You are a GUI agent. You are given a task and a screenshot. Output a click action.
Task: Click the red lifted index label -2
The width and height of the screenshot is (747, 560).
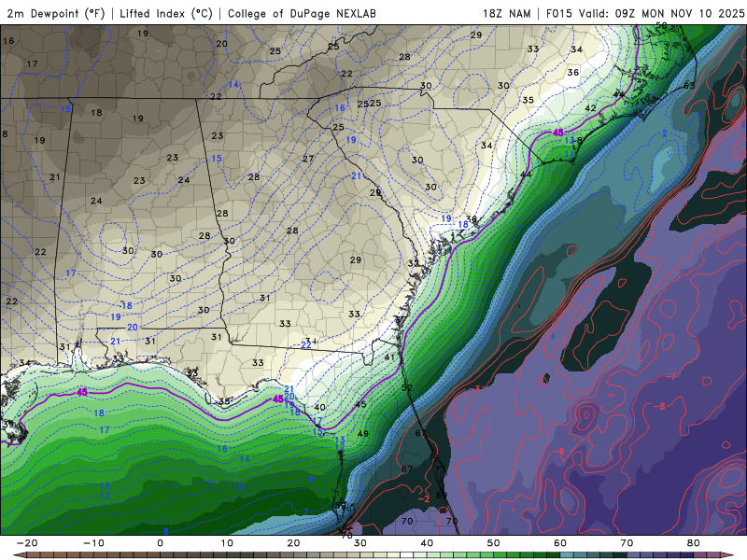pyautogui.click(x=424, y=499)
